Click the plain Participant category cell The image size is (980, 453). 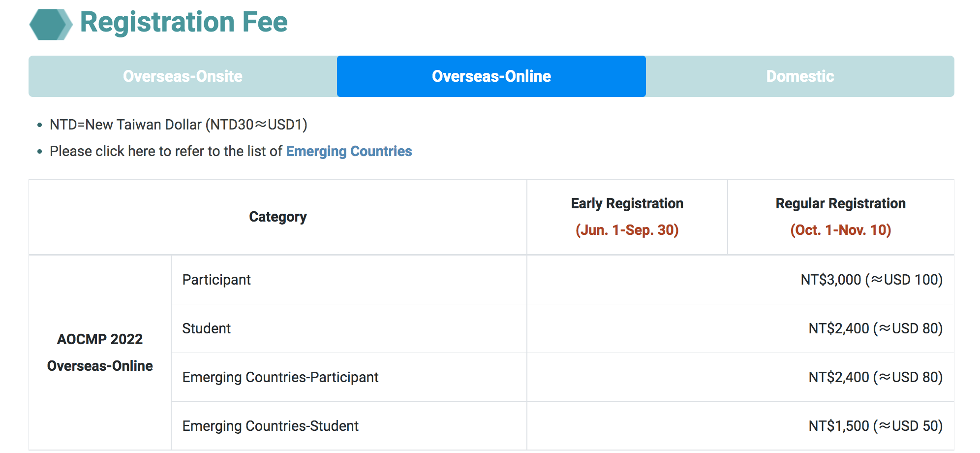pyautogui.click(x=216, y=280)
